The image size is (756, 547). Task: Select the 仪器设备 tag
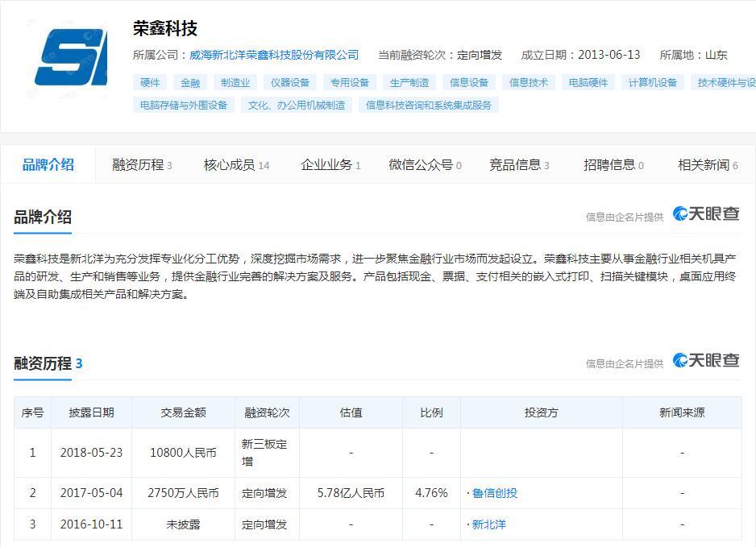click(x=290, y=82)
